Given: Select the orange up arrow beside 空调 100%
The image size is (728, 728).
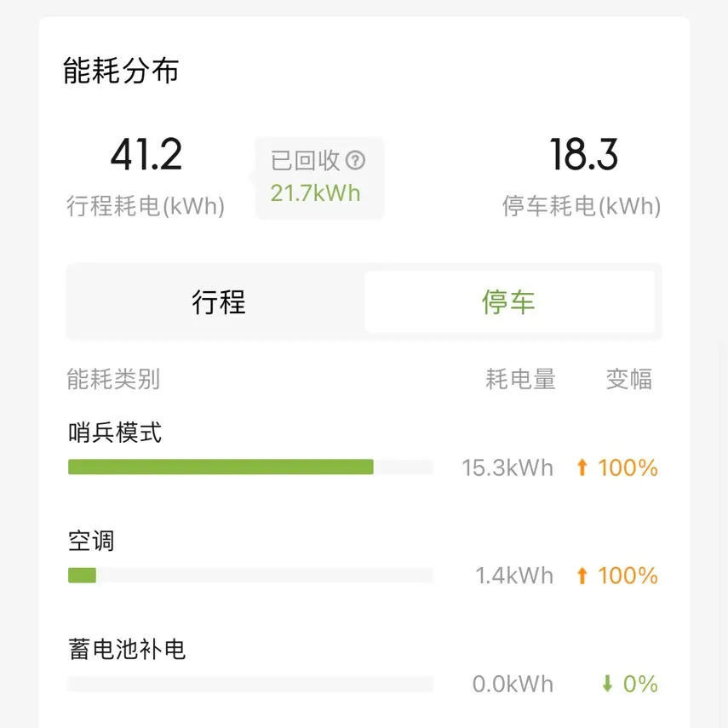Looking at the screenshot, I should point(582,576).
